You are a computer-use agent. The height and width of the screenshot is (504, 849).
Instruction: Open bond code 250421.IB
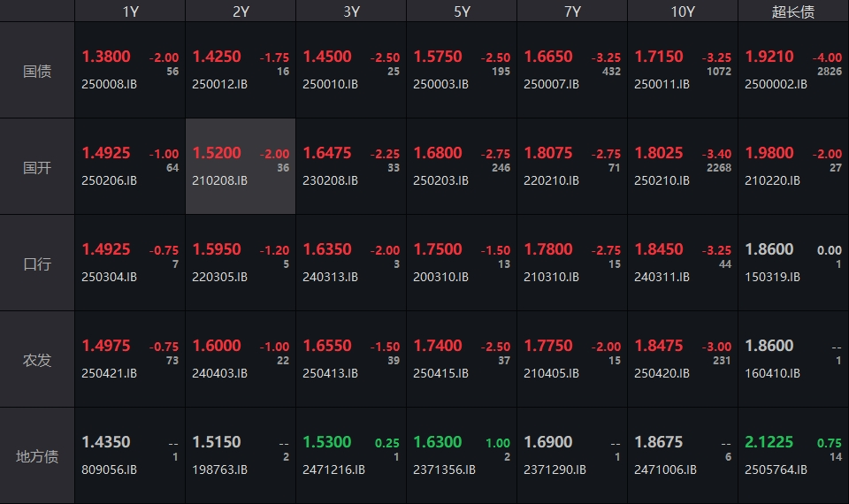coord(110,373)
